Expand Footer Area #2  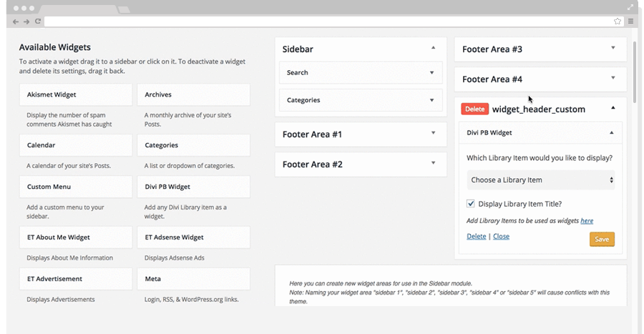433,163
